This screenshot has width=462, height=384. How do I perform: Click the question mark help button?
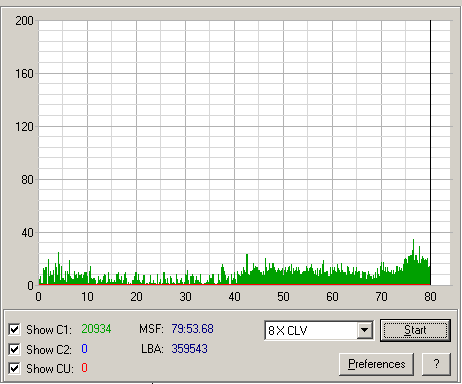coord(436,364)
